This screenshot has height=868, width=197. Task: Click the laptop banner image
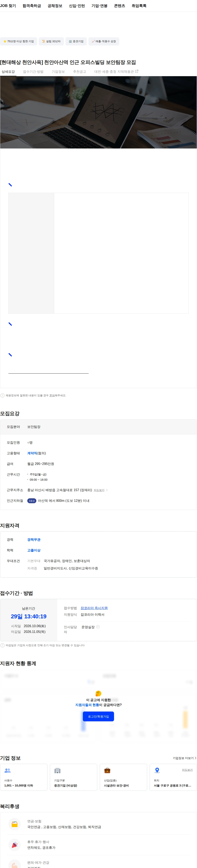click(98, 112)
